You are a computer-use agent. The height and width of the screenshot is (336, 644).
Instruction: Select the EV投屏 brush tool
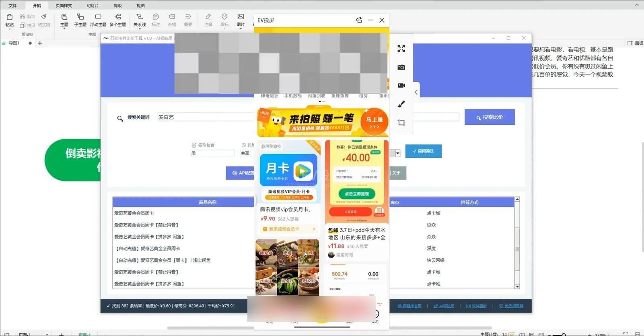click(x=401, y=104)
